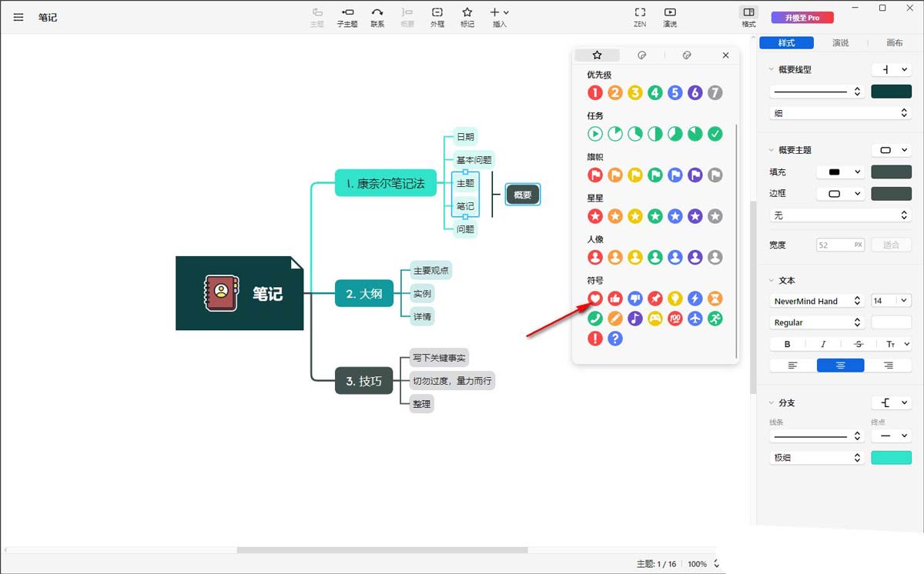Align text center
The image size is (924, 574).
tap(840, 365)
